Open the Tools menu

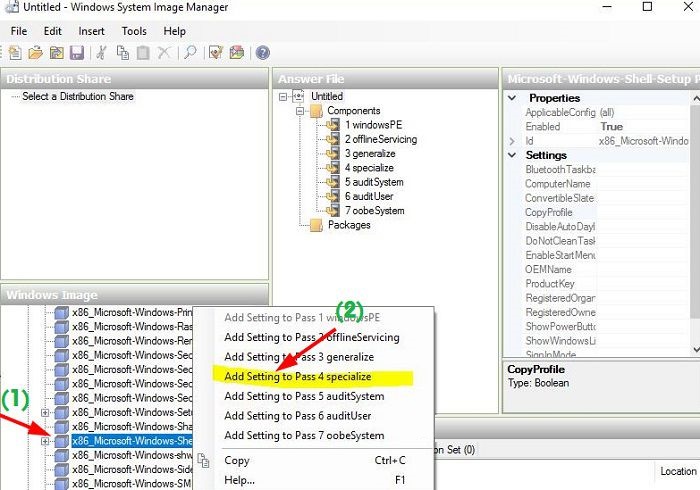click(x=134, y=31)
